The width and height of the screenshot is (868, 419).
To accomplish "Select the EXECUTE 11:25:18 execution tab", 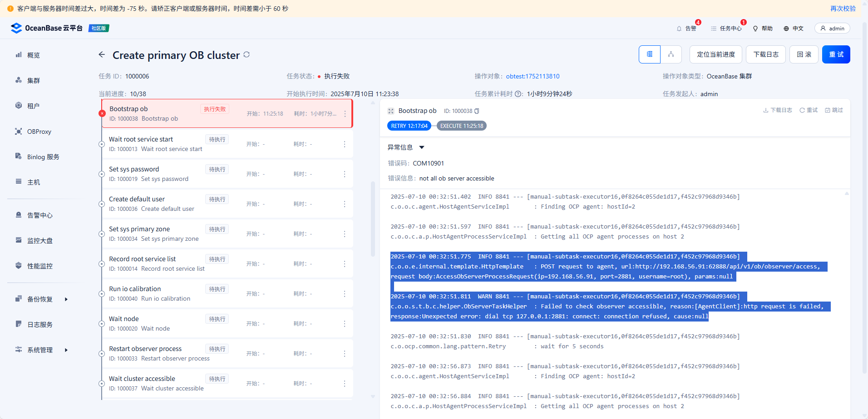I will (x=462, y=126).
